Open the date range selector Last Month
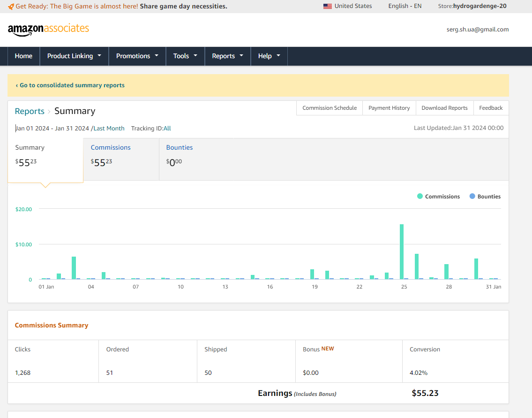This screenshot has width=532, height=418. tap(109, 129)
